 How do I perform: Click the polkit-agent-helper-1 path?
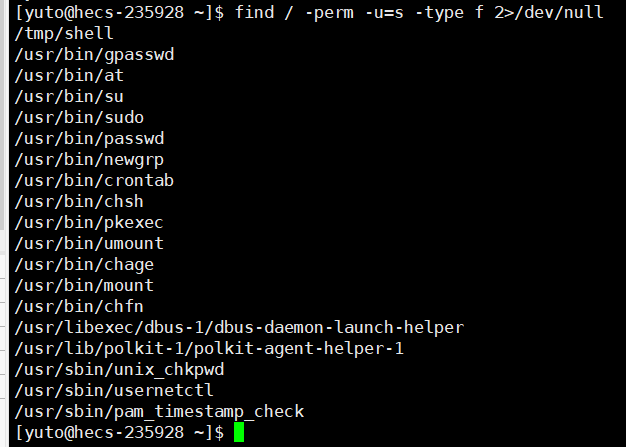pyautogui.click(x=209, y=349)
